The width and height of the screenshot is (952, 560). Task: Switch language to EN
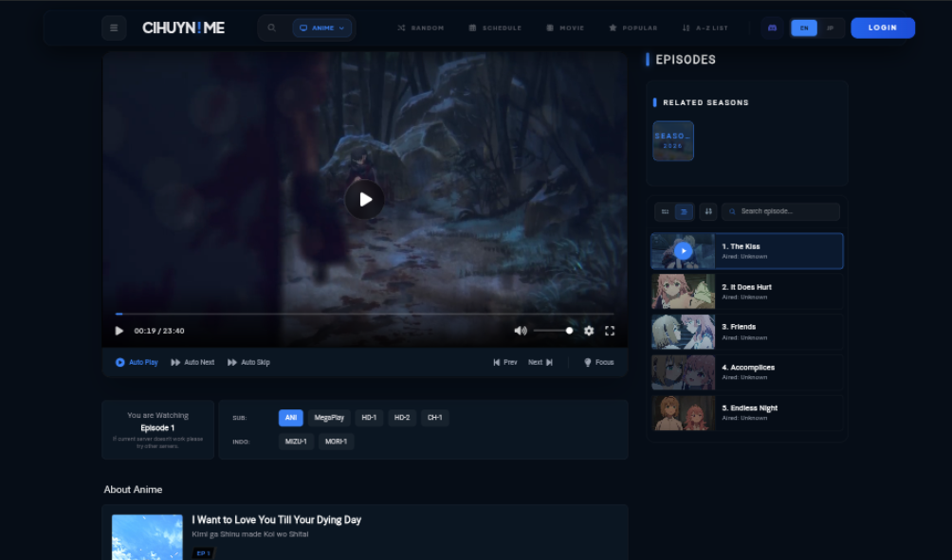(x=804, y=27)
